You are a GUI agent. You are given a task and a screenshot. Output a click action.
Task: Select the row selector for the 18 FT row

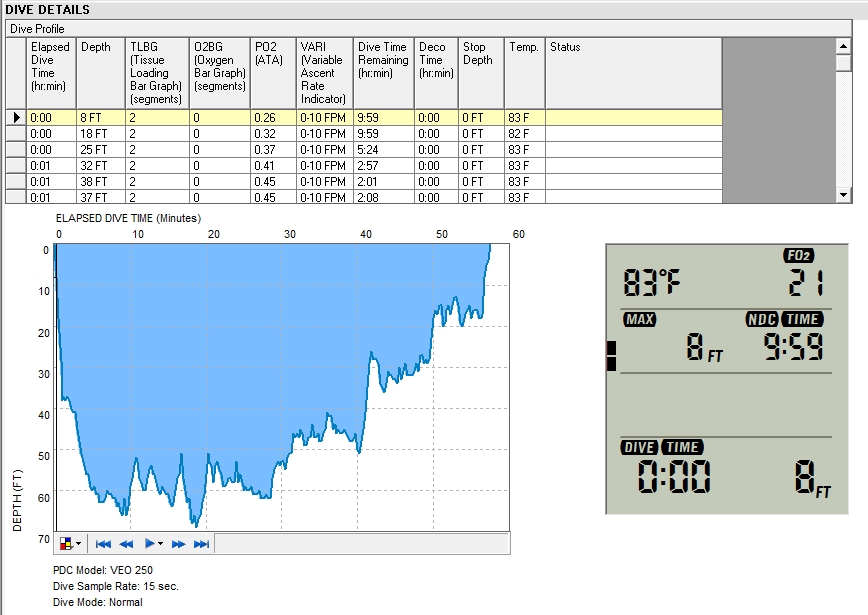pyautogui.click(x=16, y=133)
